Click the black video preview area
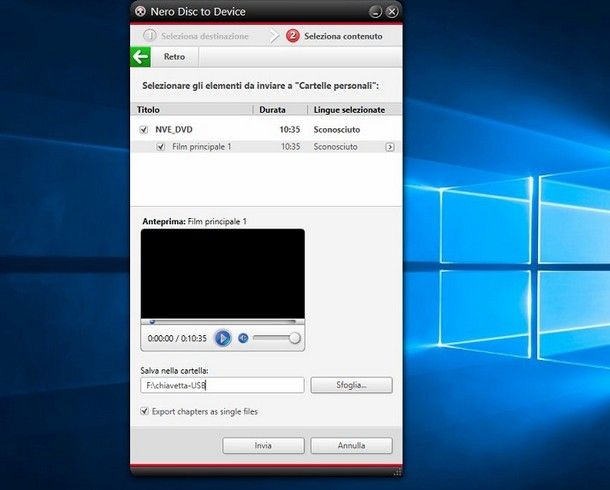This screenshot has height=490, width=610. point(223,274)
